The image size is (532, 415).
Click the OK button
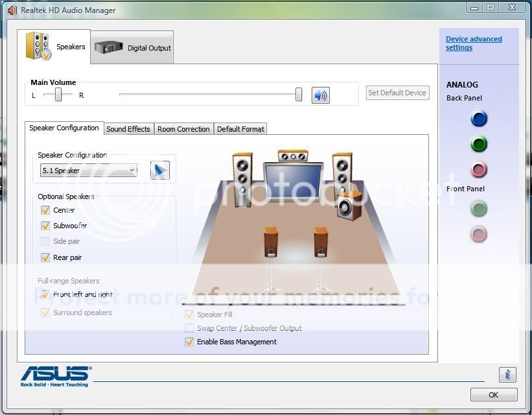click(x=494, y=395)
